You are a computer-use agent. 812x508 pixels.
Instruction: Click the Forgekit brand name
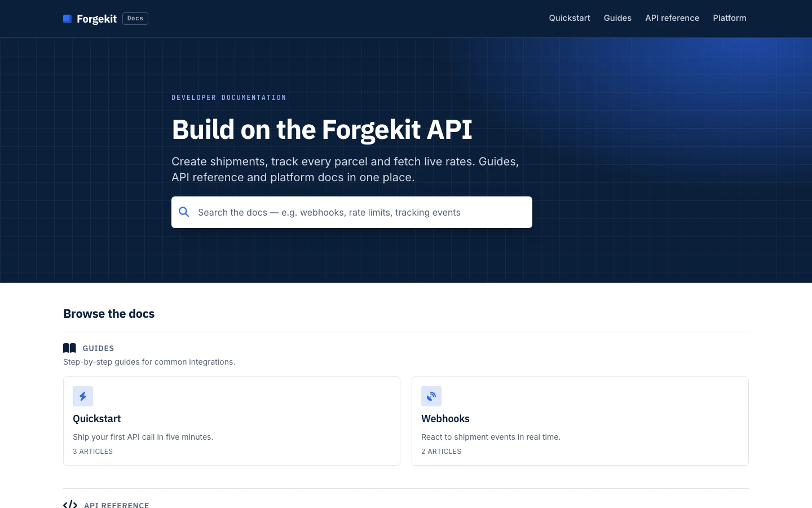pos(96,19)
